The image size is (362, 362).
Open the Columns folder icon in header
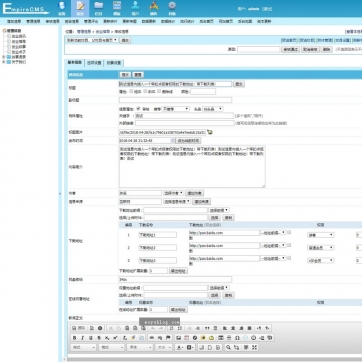coord(98,6)
